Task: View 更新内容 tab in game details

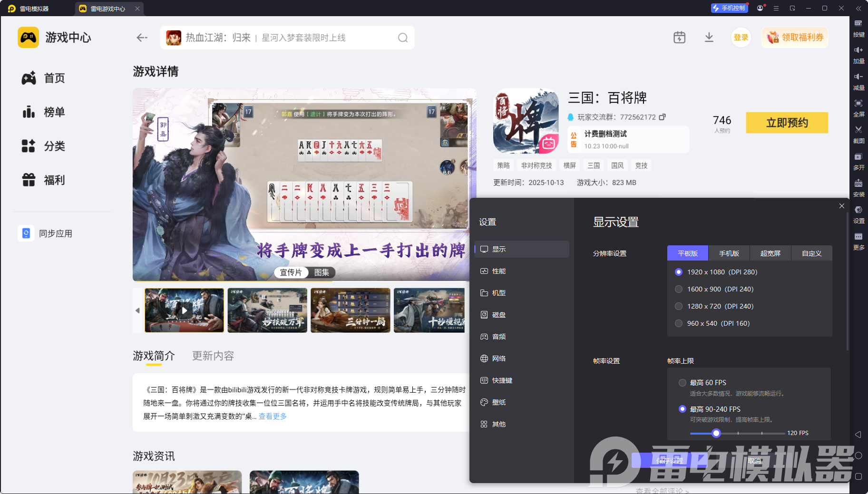Action: click(x=212, y=356)
